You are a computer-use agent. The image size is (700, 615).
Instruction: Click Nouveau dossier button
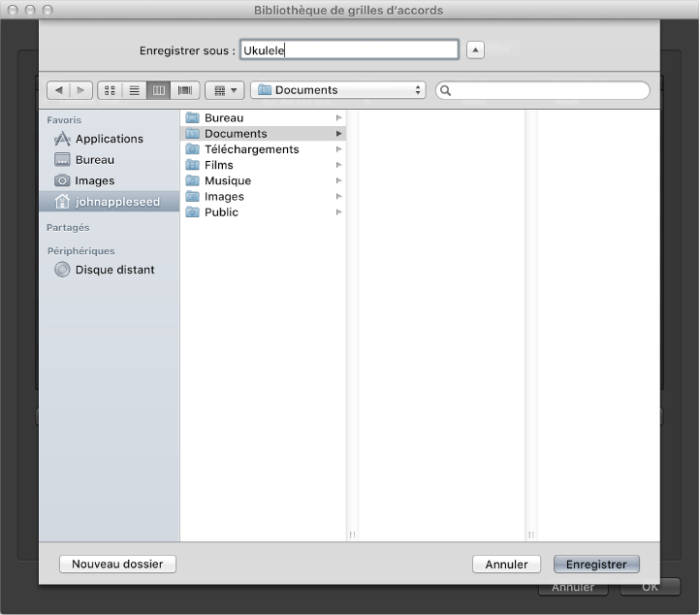(x=118, y=565)
